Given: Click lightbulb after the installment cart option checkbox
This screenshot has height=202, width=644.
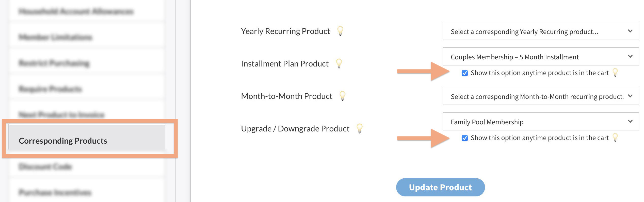Looking at the screenshot, I should coord(615,73).
